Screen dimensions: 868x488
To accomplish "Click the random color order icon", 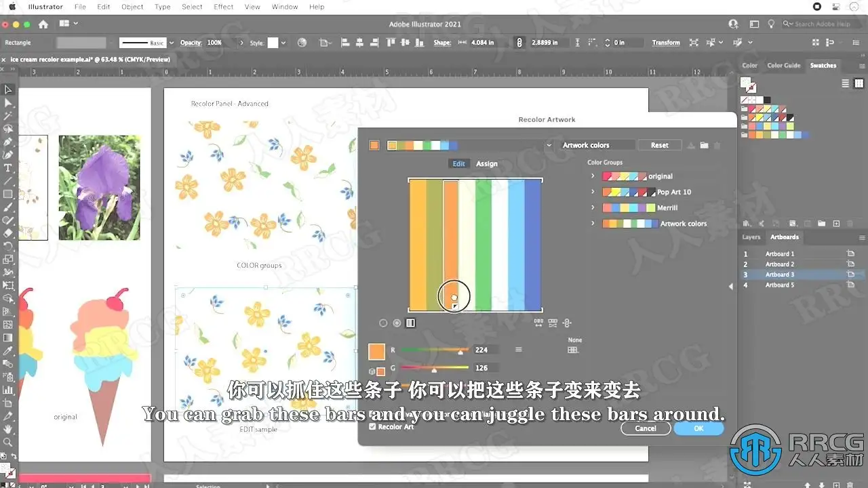I will (538, 323).
